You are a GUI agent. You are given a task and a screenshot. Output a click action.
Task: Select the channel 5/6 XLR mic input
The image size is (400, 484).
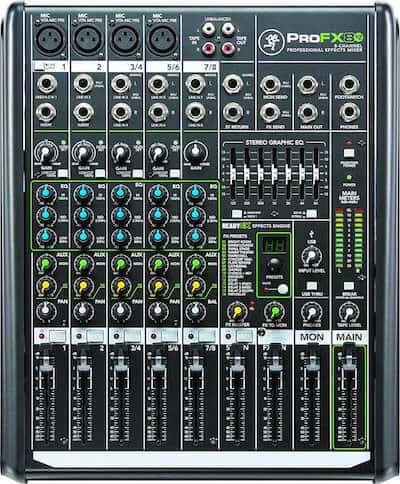(x=162, y=39)
